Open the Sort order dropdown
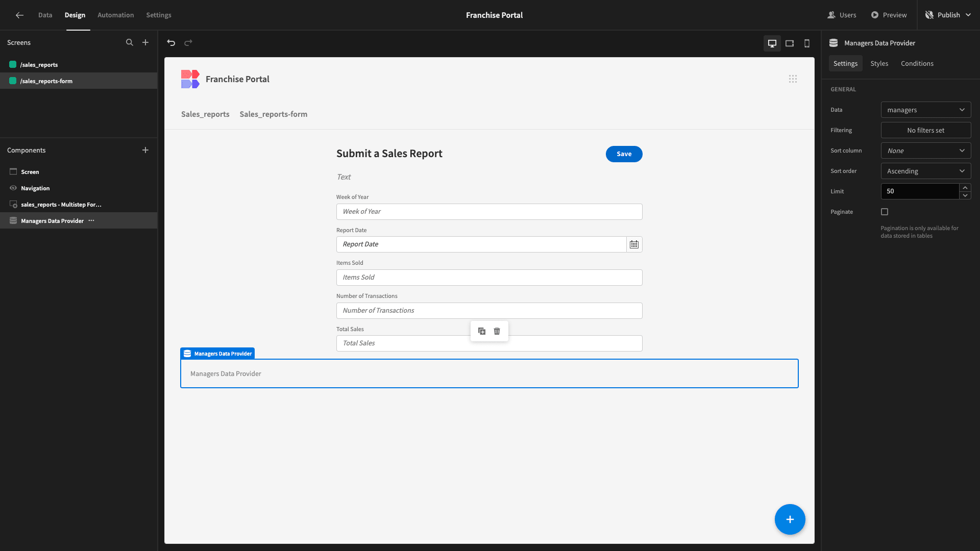Image resolution: width=980 pixels, height=551 pixels. pyautogui.click(x=925, y=171)
